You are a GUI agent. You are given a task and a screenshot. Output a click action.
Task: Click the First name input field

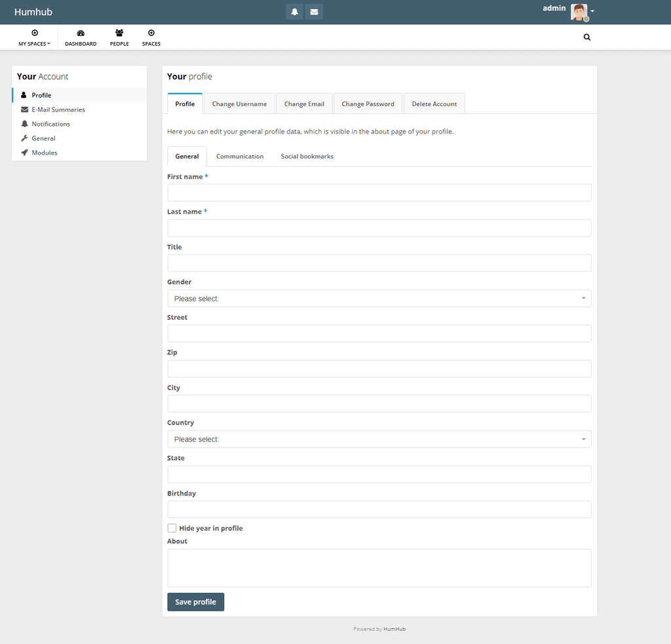379,192
